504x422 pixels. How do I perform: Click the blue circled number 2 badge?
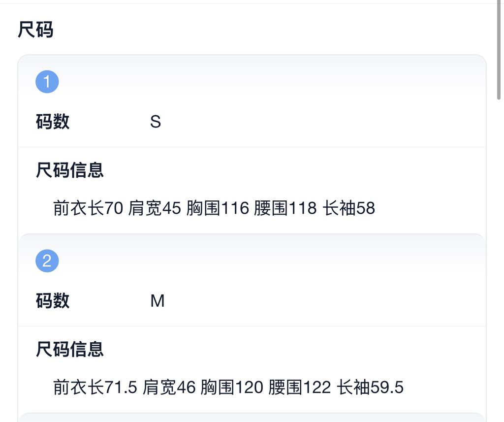click(x=47, y=260)
